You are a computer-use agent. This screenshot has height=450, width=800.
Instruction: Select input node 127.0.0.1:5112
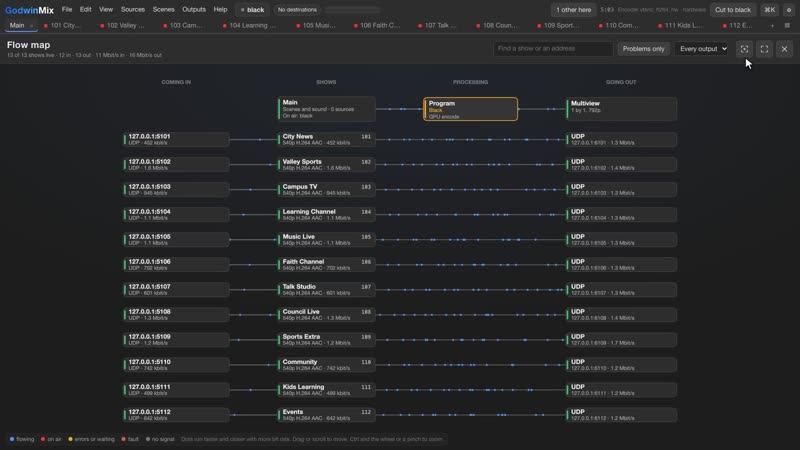(x=176, y=414)
